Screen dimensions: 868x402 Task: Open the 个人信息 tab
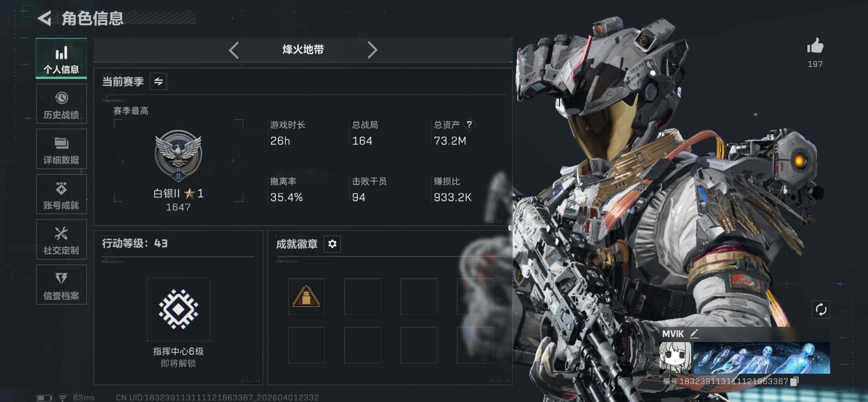pos(61,58)
